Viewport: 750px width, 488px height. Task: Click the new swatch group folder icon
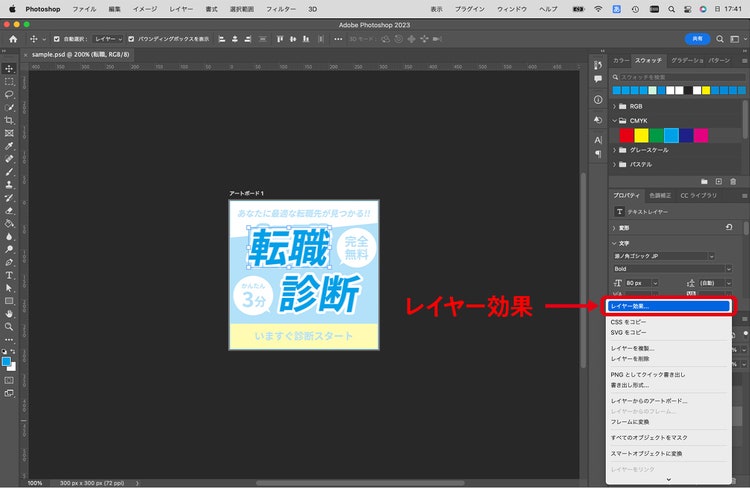704,182
